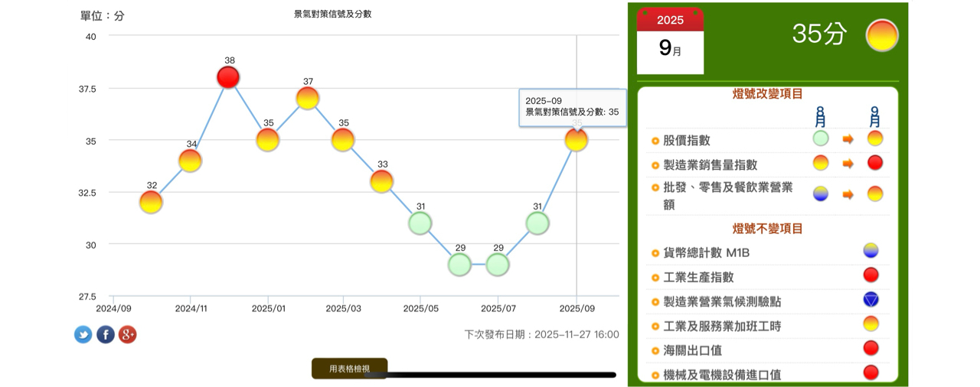Click the chart tooltip showing 2025-09
Image resolution: width=980 pixels, height=387 pixels.
572,106
